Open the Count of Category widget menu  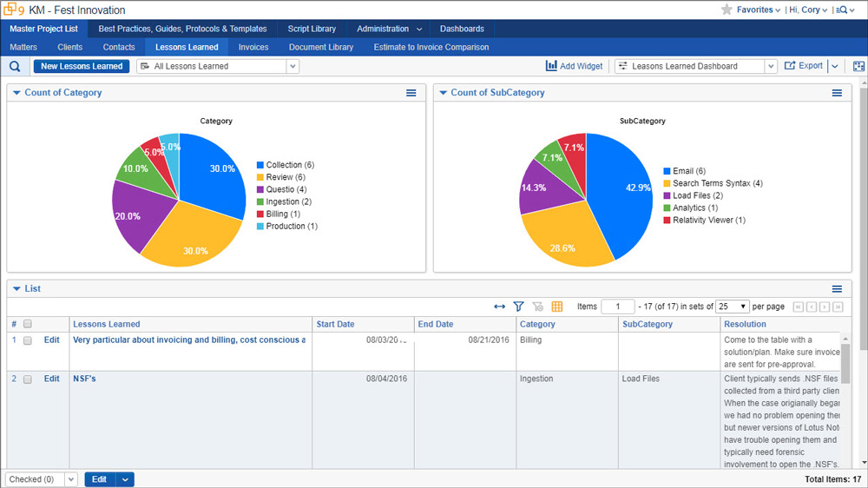tap(411, 93)
